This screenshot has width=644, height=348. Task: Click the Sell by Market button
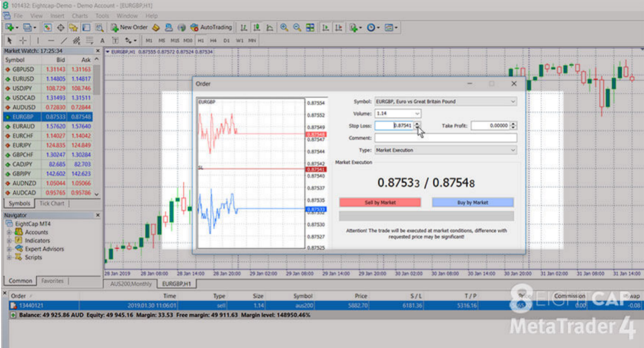(380, 203)
